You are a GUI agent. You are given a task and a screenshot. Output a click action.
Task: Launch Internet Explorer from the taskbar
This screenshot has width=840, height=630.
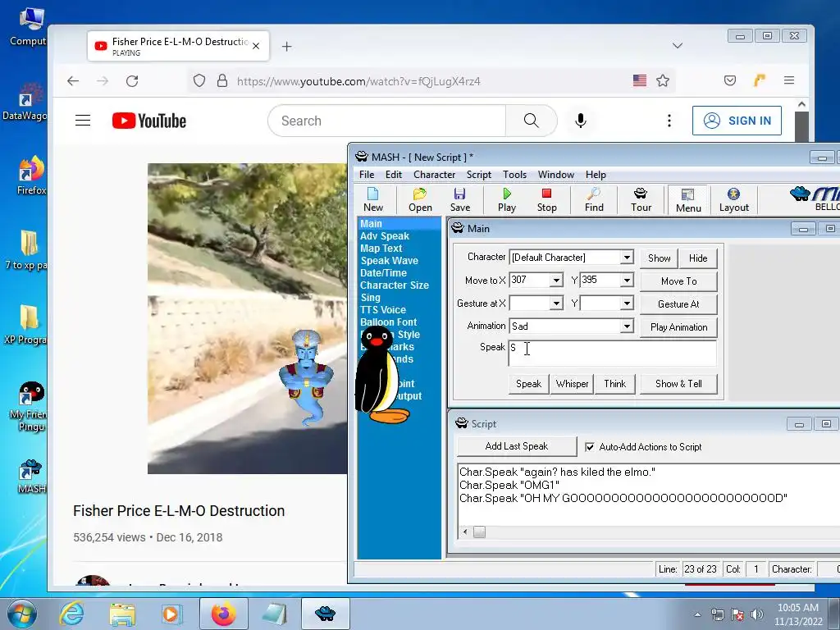pyautogui.click(x=71, y=614)
